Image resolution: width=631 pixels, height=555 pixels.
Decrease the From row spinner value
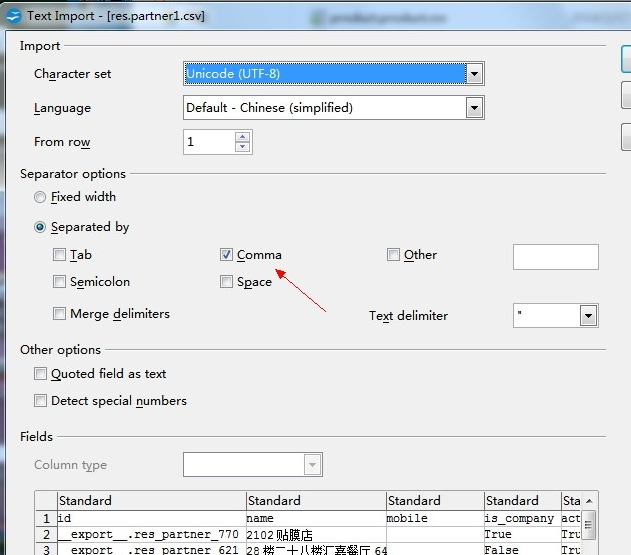pyautogui.click(x=242, y=148)
